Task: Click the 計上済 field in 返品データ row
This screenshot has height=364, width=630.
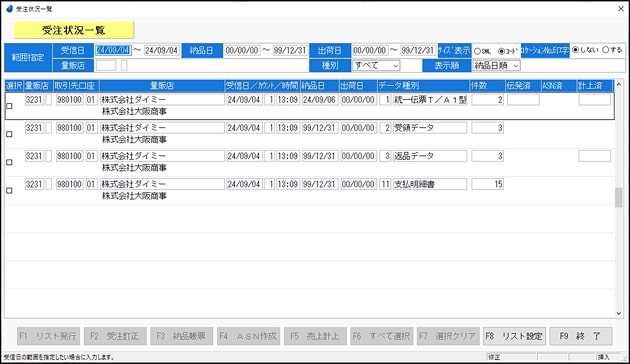Action: (x=595, y=156)
